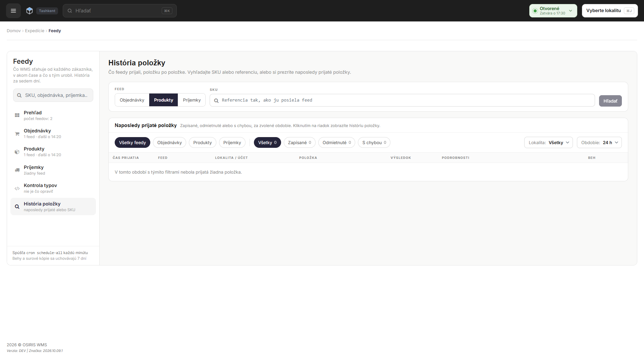Toggle the Objednávky filter chip
Screen dimensions: 644x362
click(169, 142)
